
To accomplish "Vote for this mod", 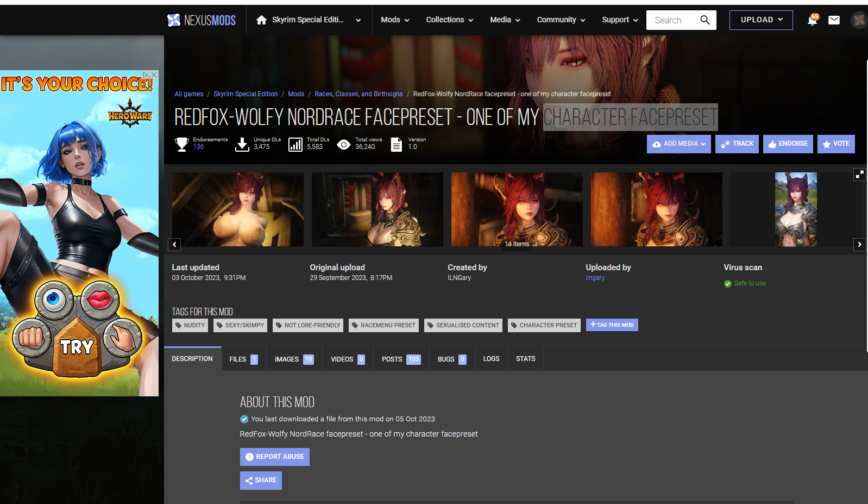I will click(836, 144).
